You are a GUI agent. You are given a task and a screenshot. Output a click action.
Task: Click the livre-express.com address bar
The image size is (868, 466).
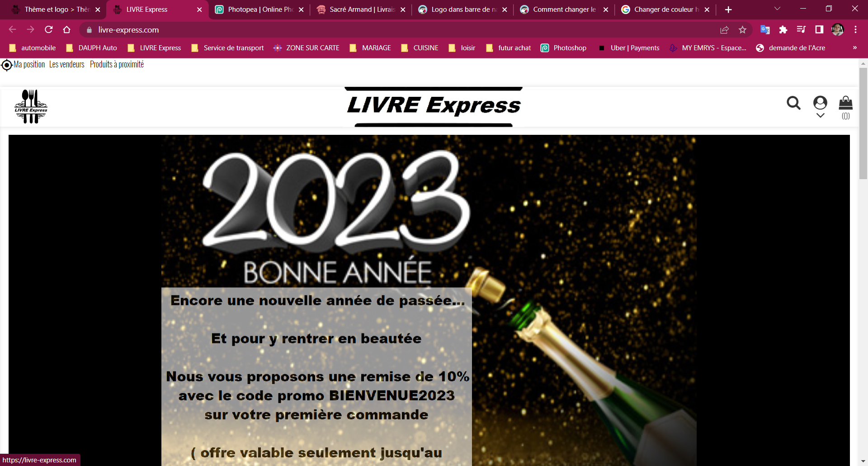click(x=398, y=30)
